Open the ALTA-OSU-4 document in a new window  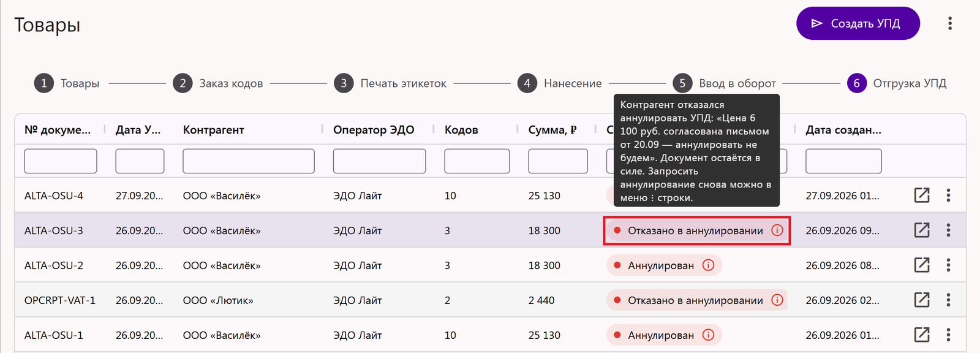922,195
